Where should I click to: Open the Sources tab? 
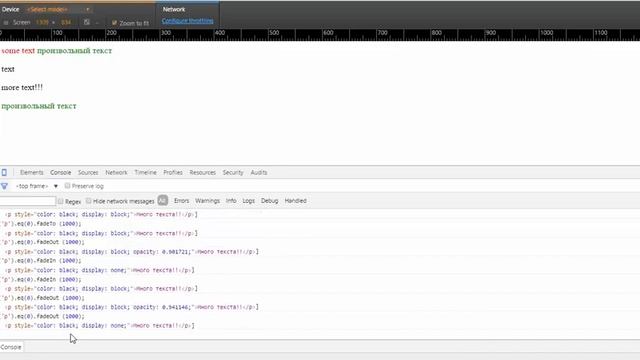point(88,172)
